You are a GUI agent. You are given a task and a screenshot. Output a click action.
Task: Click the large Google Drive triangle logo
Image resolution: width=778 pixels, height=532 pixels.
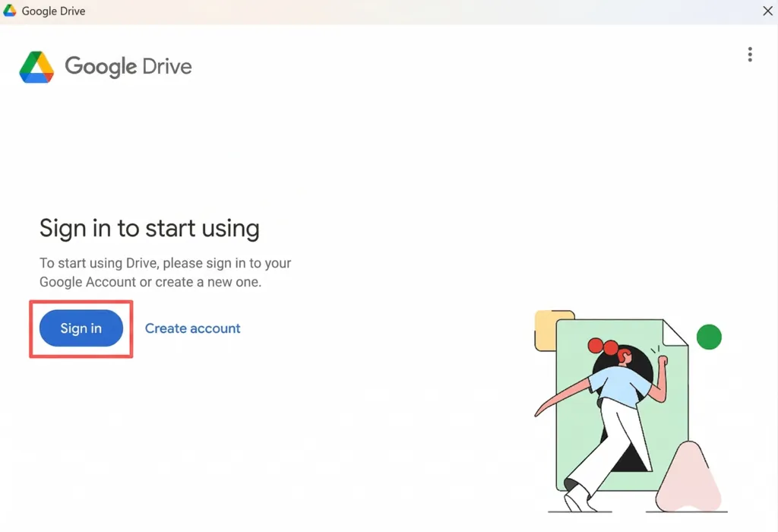36,67
